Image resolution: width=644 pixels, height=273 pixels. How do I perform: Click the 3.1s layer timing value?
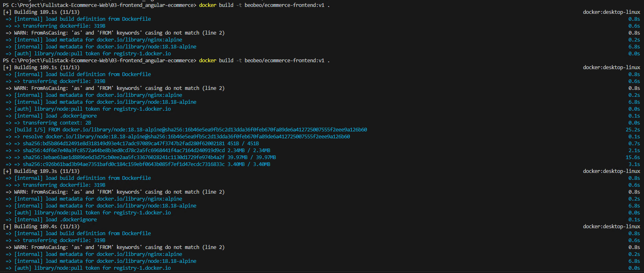coord(634,164)
